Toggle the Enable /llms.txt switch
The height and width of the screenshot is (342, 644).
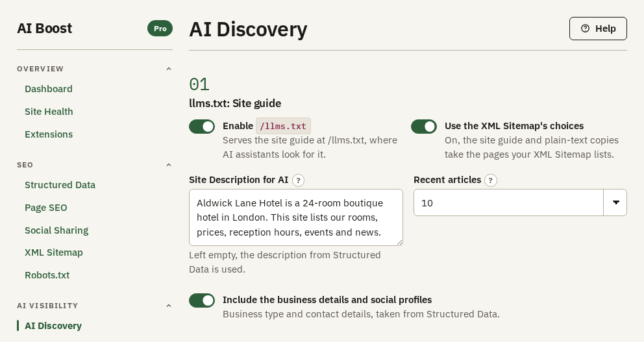pos(202,127)
